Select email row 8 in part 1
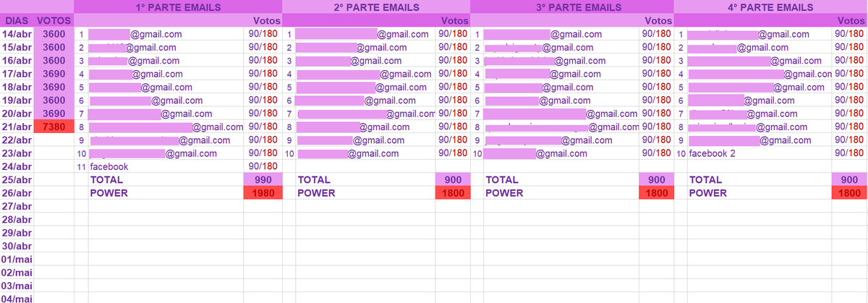This screenshot has width=868, height=303. [x=166, y=127]
